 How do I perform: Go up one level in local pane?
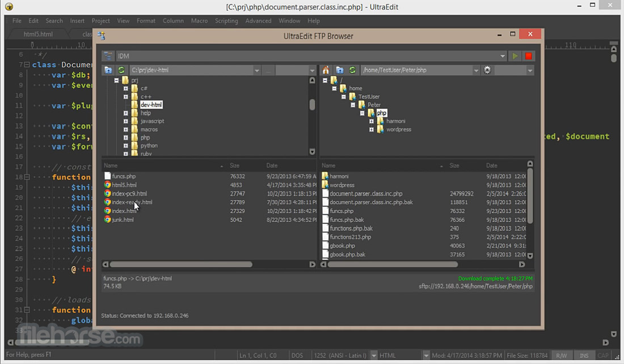pyautogui.click(x=108, y=70)
